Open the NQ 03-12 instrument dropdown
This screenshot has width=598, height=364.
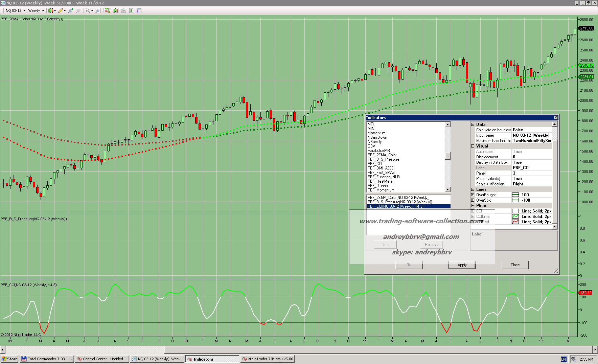(16, 10)
